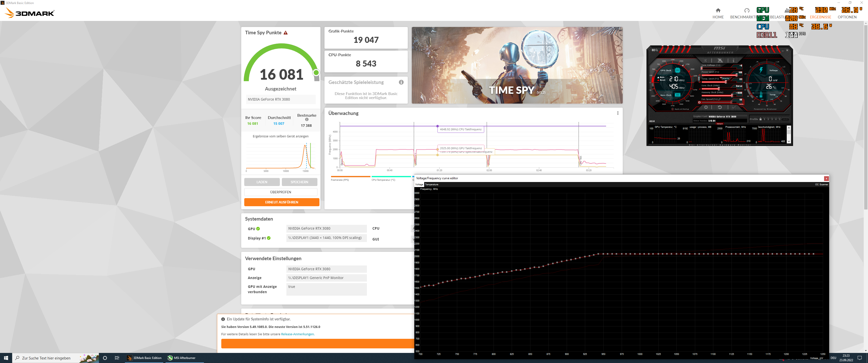This screenshot has height=363, width=868.
Task: Click the Afterburner information 'i' icon
Action: 734,60
